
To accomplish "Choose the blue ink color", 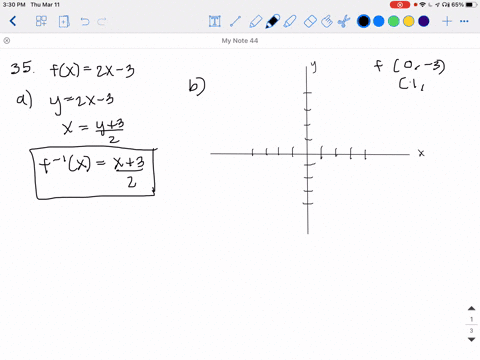I will coord(379,21).
